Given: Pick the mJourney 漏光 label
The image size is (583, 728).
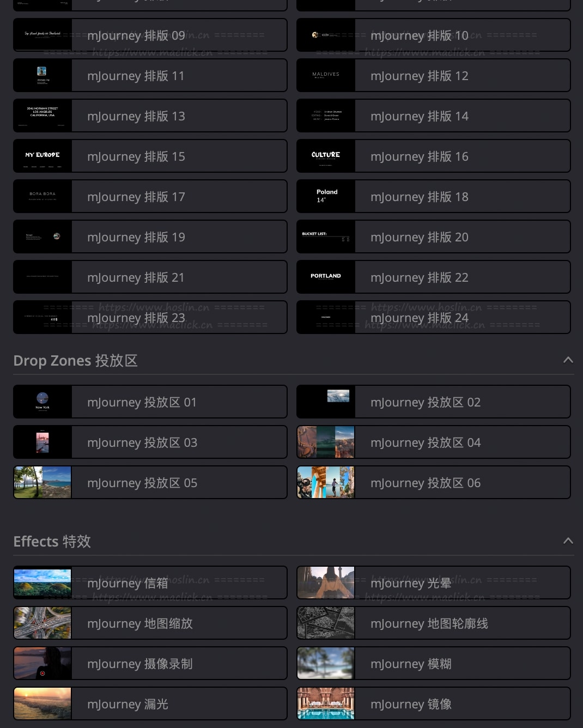Looking at the screenshot, I should click(127, 704).
